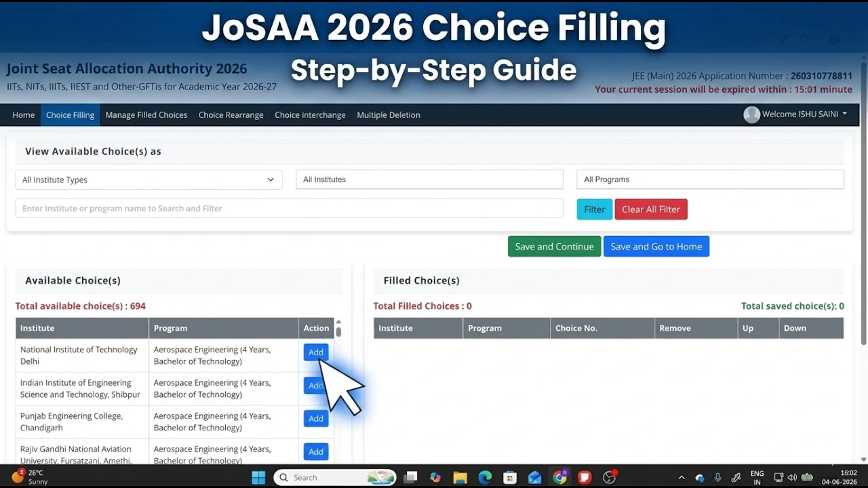Click the user avatar beside Welcome ISHU SAINI

coord(751,115)
